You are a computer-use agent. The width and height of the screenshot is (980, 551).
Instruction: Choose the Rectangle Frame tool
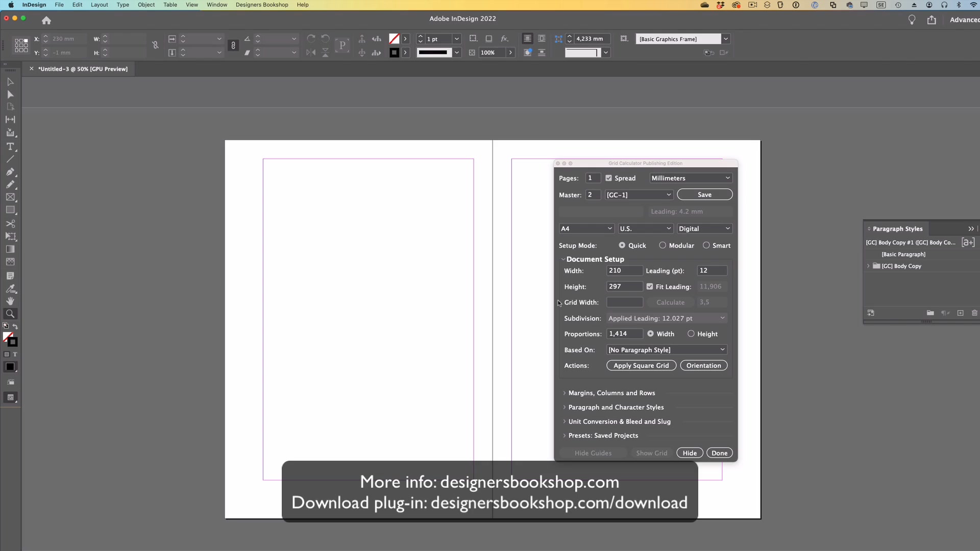tap(10, 197)
